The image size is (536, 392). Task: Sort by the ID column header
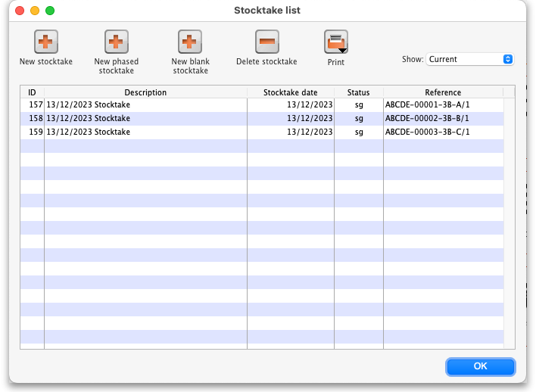pos(32,92)
